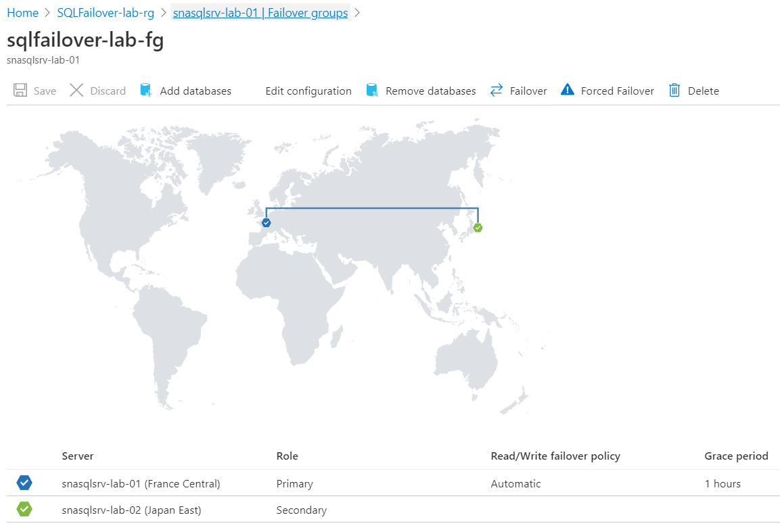
Task: Select the snasqlsrv-lab-02 (Japan East) row
Action: [x=393, y=510]
